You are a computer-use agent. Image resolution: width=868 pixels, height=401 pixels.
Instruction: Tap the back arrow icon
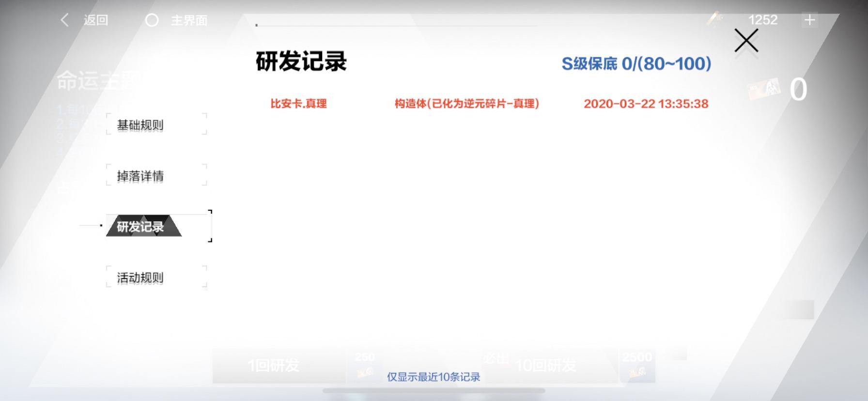(64, 20)
